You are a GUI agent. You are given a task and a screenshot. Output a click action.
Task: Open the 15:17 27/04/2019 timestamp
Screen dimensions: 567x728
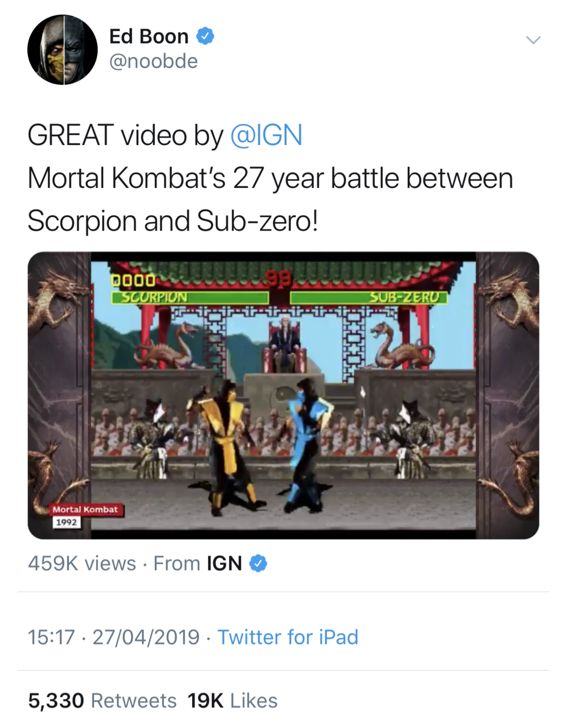[x=113, y=637]
